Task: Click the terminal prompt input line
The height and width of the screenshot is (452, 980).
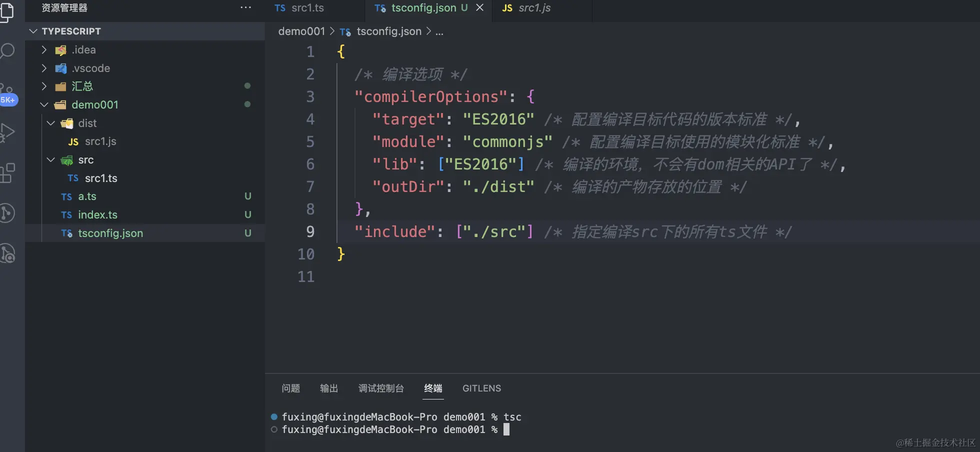Action: 395,429
